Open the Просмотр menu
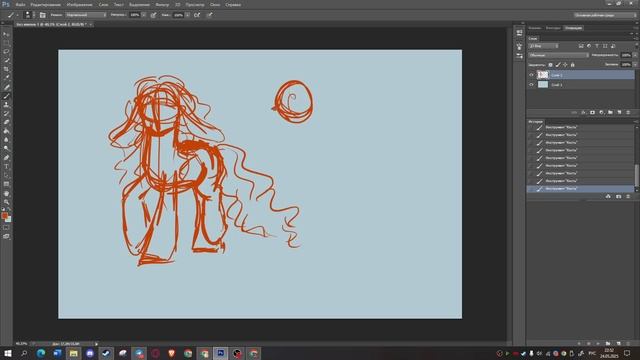Viewport: 640px width, 360px height. tap(195, 4)
